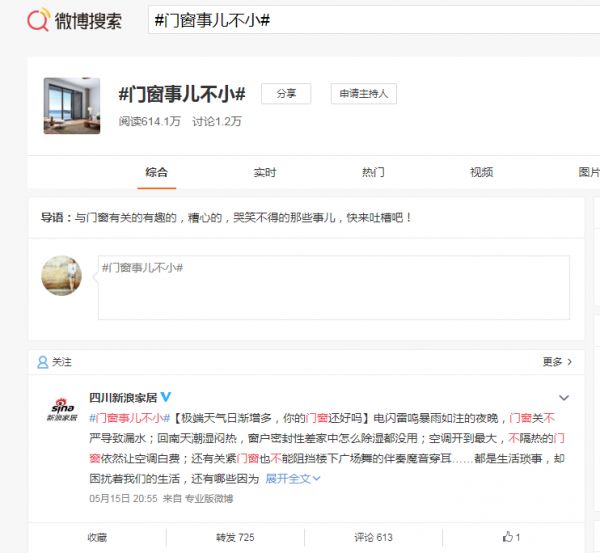The height and width of the screenshot is (553, 600).
Task: Click the user avatar beside the compose box
Action: coord(61,275)
